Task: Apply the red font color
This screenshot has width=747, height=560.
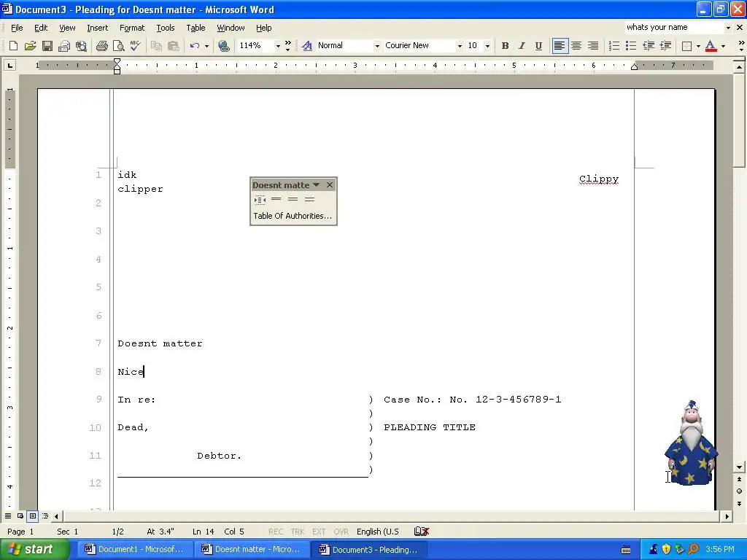Action: [711, 46]
